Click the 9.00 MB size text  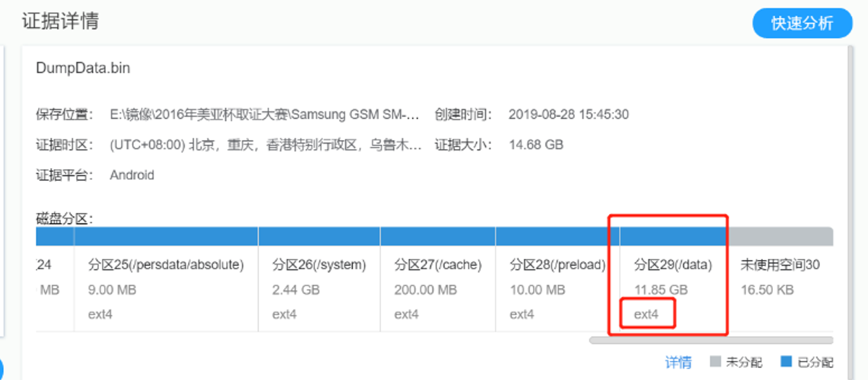coord(112,290)
